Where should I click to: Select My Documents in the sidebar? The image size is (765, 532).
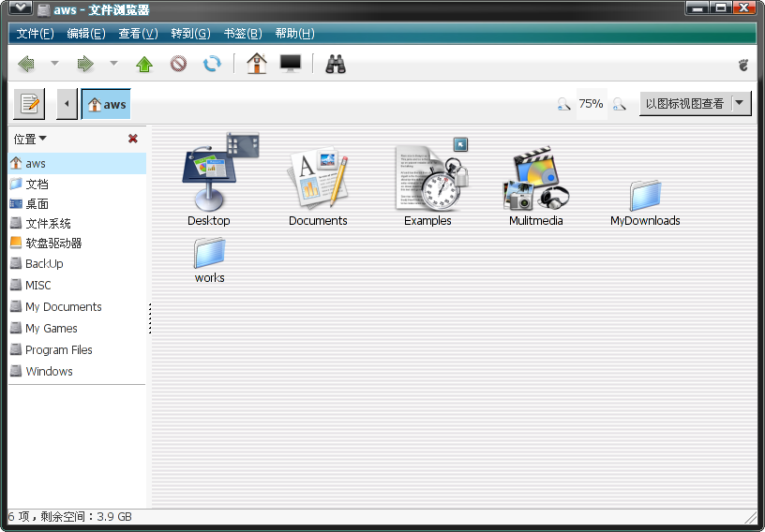[x=77, y=306]
